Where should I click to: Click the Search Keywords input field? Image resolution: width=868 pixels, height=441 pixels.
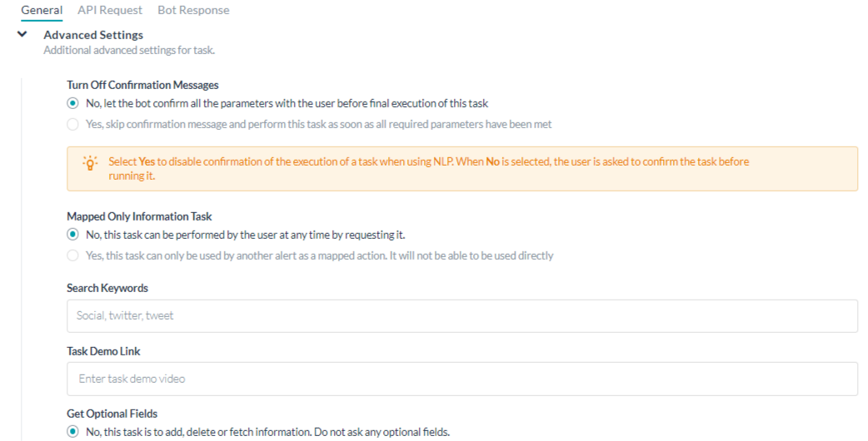coord(462,316)
